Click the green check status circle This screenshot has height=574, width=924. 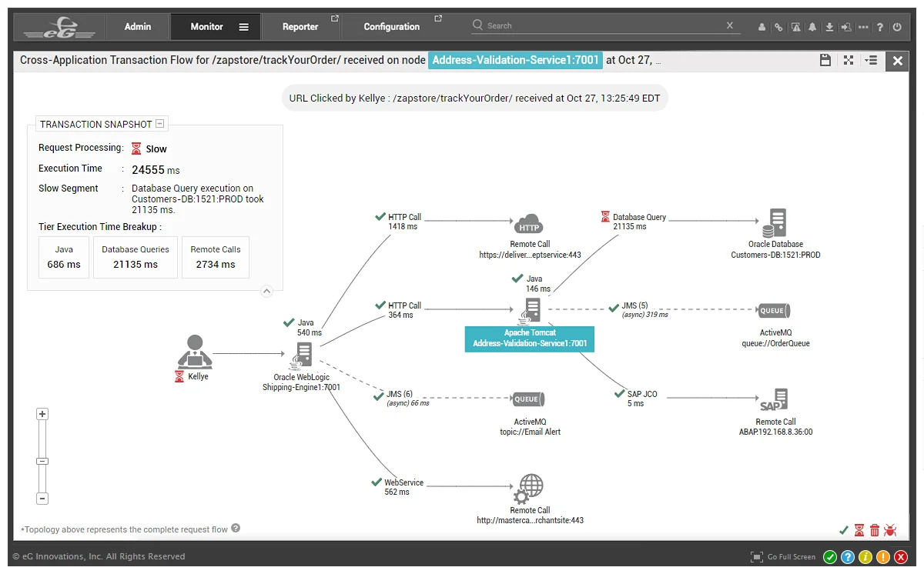click(x=830, y=557)
